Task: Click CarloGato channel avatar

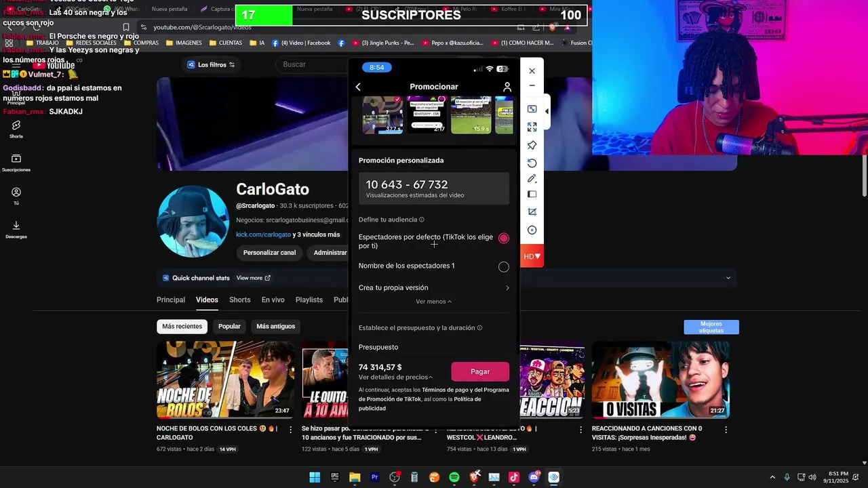Action: pyautogui.click(x=193, y=222)
